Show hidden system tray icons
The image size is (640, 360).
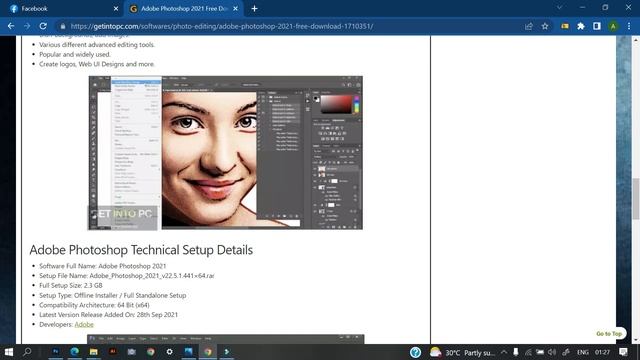504,352
